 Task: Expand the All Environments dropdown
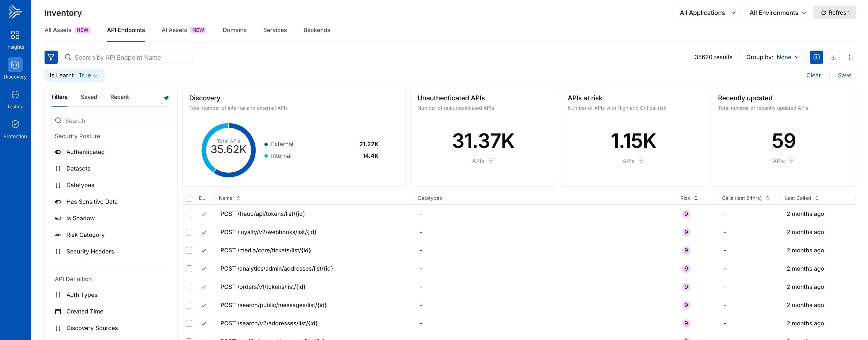tap(776, 13)
